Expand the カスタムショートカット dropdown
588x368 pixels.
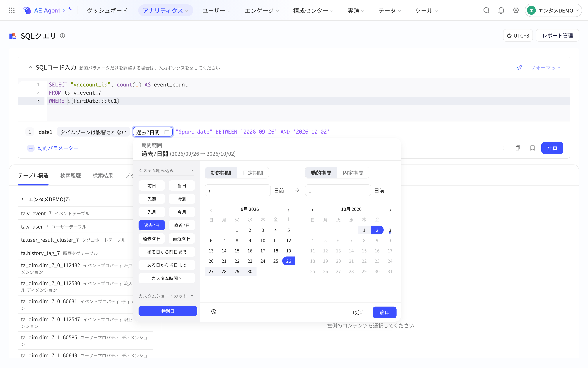166,296
